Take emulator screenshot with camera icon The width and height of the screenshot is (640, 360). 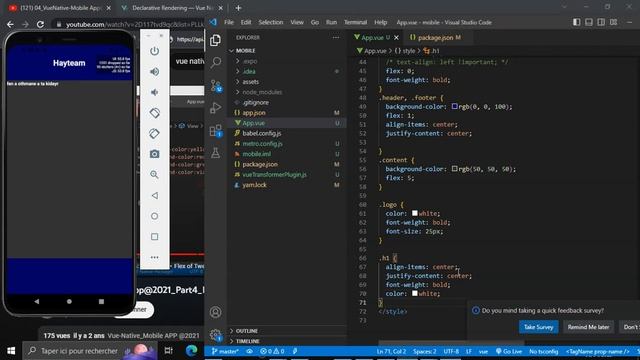click(154, 154)
